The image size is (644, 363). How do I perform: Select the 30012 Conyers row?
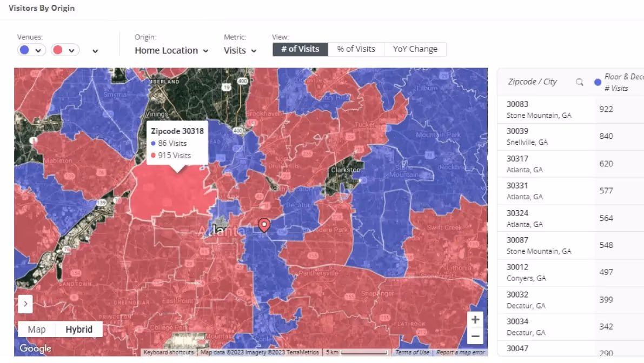[570, 272]
